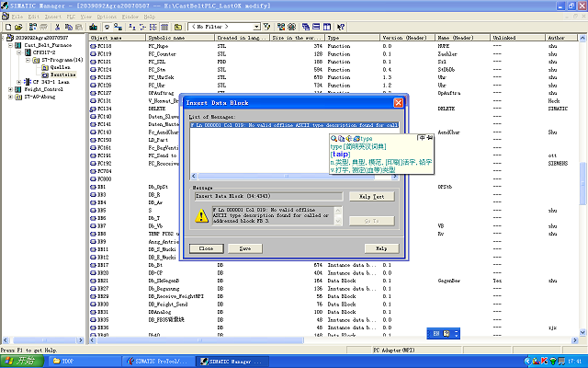Viewport: 588px width, 368px height.
Task: Sort by the Symbolic name column header
Action: (180, 38)
